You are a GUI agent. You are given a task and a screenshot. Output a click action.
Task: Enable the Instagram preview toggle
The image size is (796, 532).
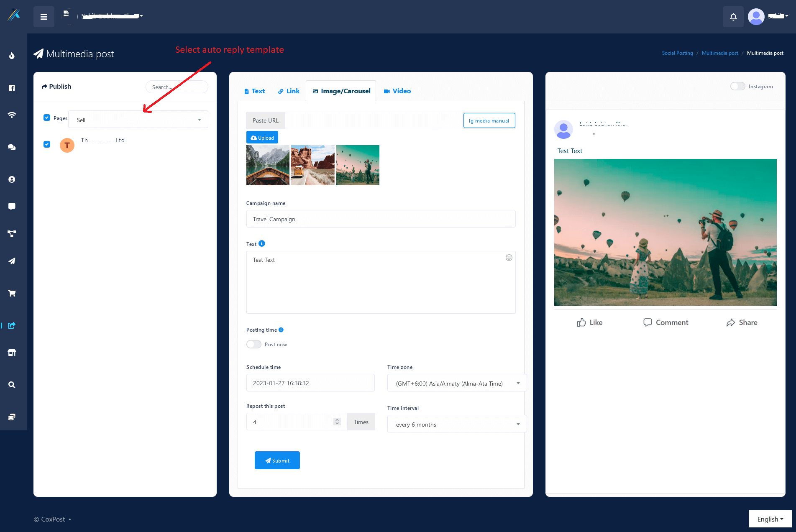coord(737,86)
